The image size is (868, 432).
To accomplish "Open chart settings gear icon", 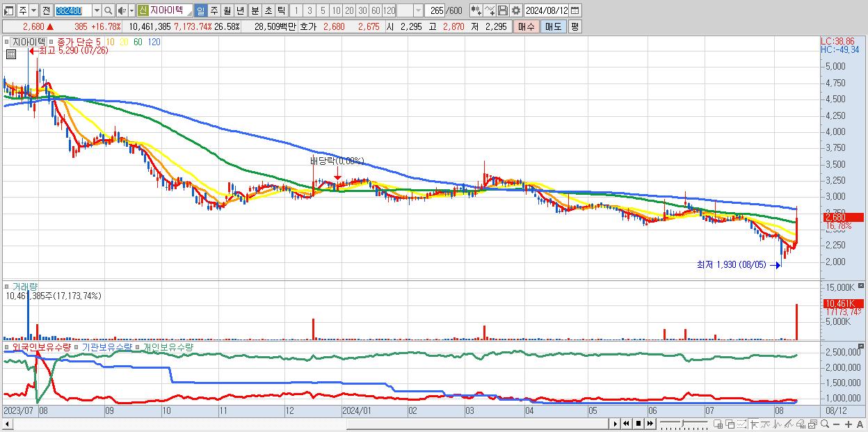I will (515, 10).
